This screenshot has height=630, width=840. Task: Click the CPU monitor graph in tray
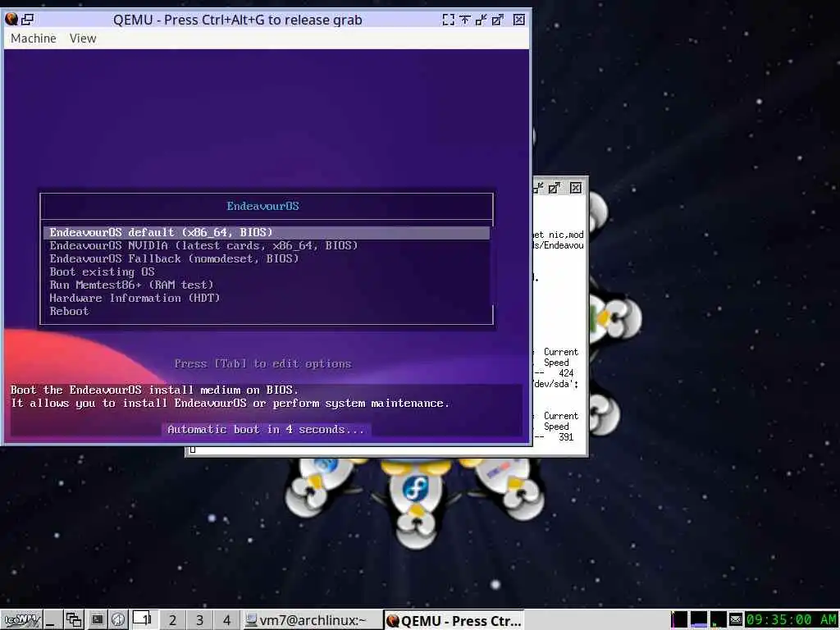click(679, 620)
